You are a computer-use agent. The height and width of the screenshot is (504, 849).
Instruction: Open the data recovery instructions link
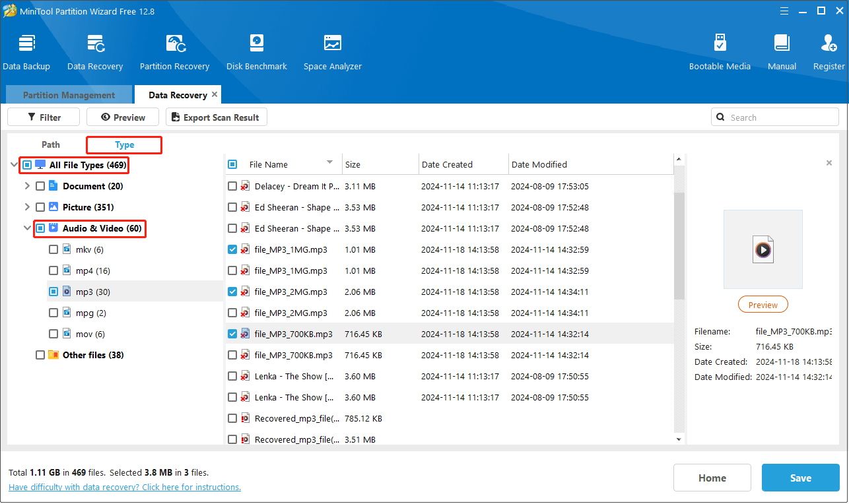[x=125, y=488]
